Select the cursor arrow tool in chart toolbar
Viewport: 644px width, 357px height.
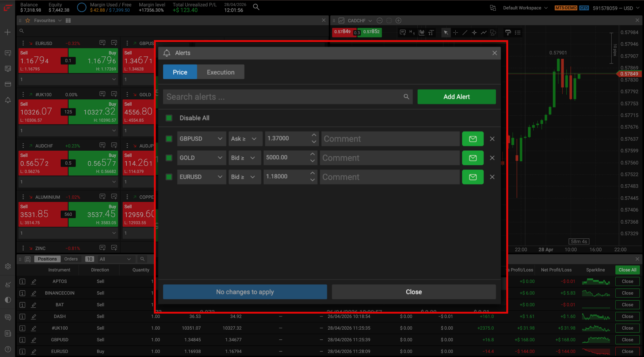click(446, 32)
